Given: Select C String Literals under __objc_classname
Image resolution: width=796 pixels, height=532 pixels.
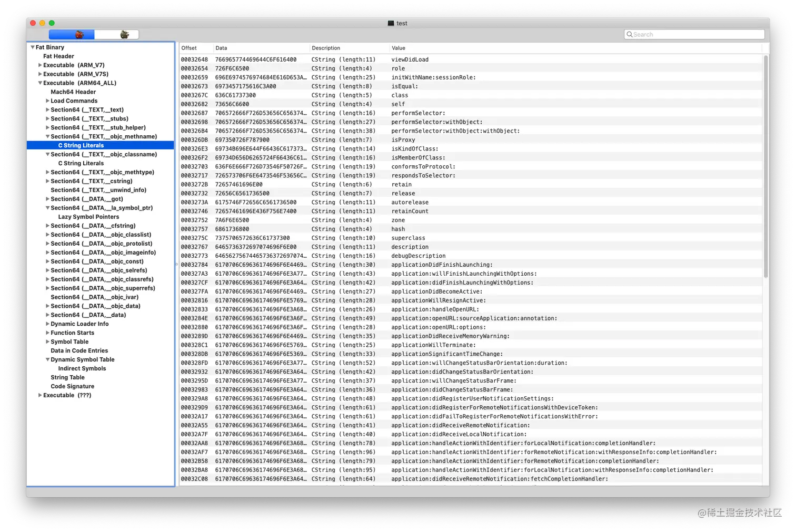Looking at the screenshot, I should click(x=81, y=164).
